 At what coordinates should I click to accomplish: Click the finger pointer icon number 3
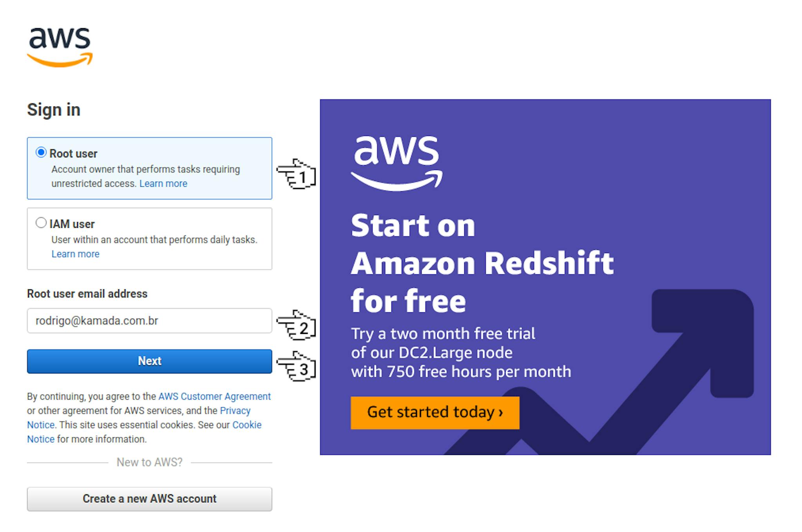point(296,363)
